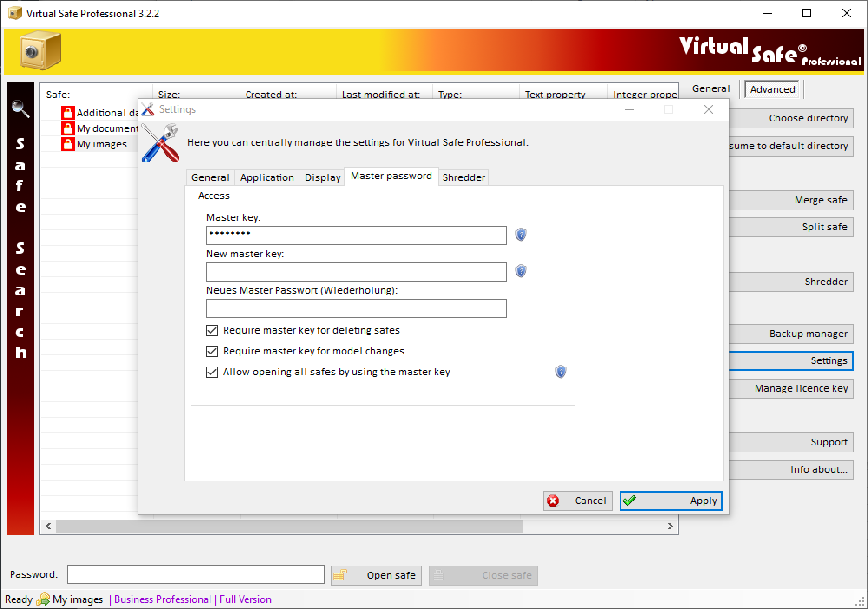This screenshot has width=868, height=609.
Task: Click Business Professional in status bar
Action: click(162, 599)
